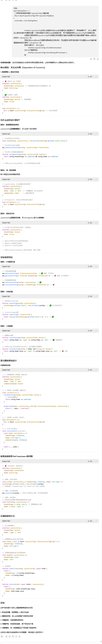
Task: Click the share icon below the final answer
Action: click(x=20, y=636)
